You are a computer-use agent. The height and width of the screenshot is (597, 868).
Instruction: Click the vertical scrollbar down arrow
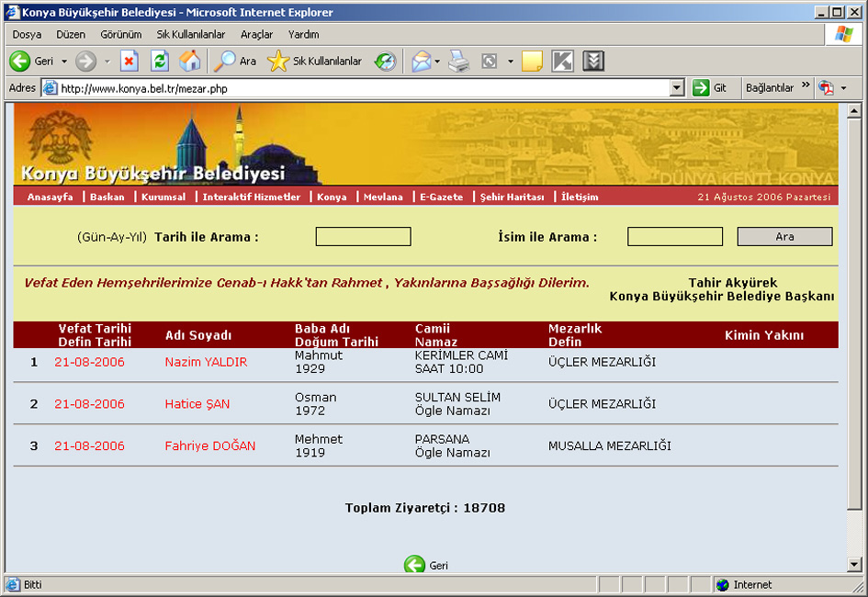pos(854,564)
